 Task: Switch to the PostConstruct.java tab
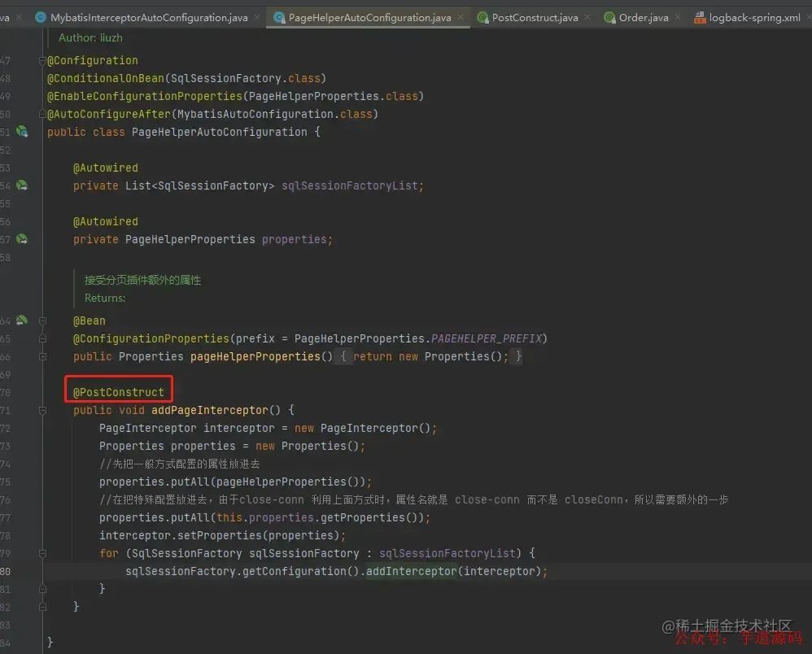click(533, 16)
